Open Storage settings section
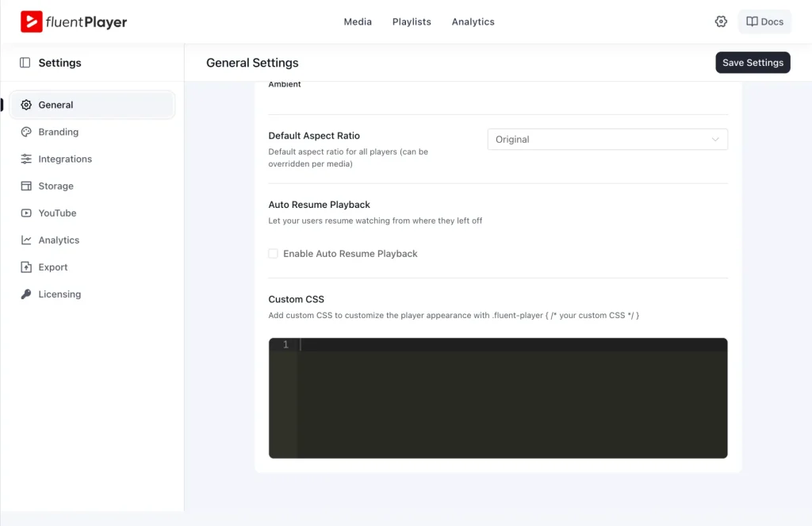Image resolution: width=812 pixels, height=526 pixels. click(x=56, y=186)
